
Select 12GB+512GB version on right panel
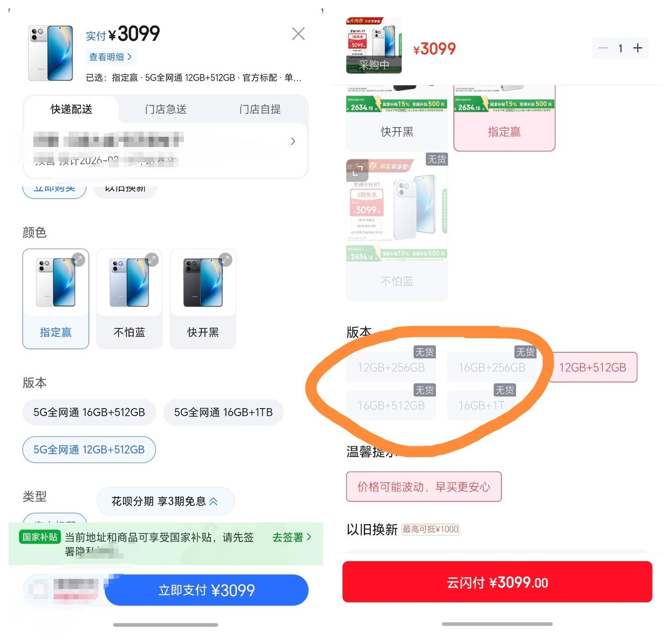[593, 367]
